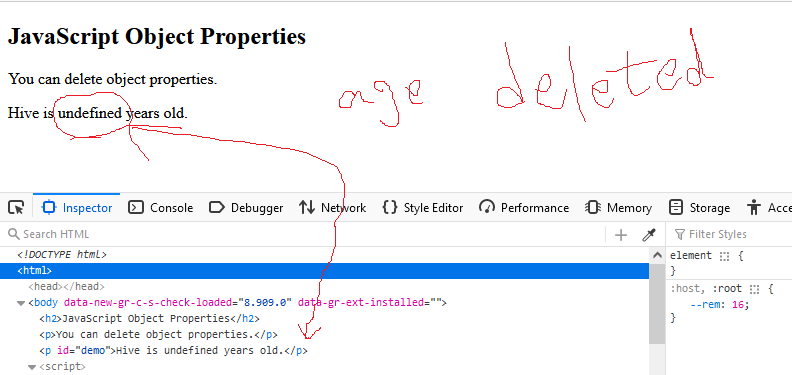792x375 pixels.
Task: Click the 8.909.0 attribute value
Action: click(x=265, y=303)
